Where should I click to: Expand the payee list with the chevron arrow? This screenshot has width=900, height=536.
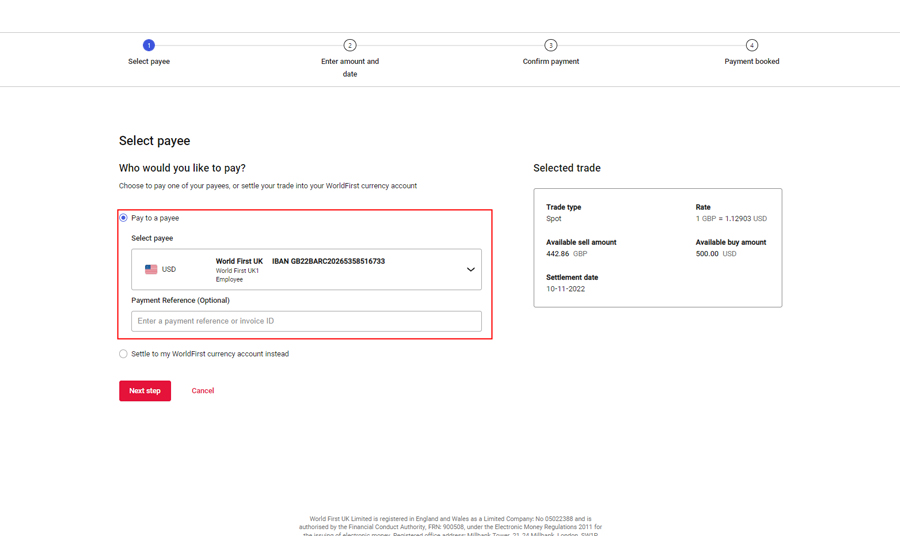pos(470,269)
